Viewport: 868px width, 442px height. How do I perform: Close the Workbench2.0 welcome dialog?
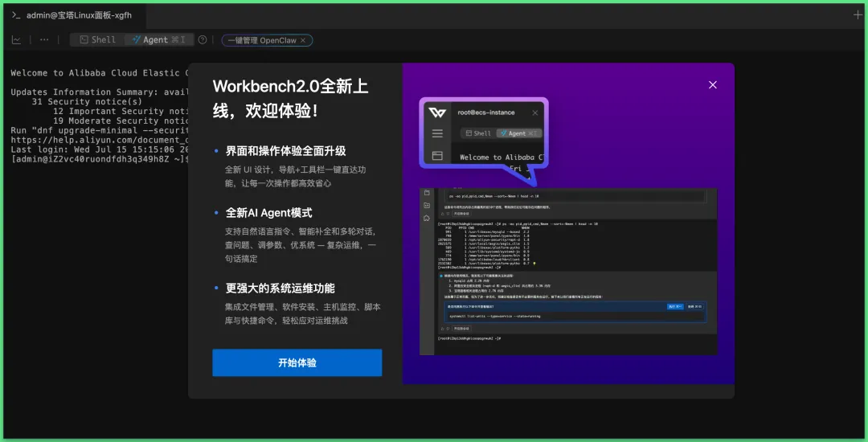(x=712, y=84)
